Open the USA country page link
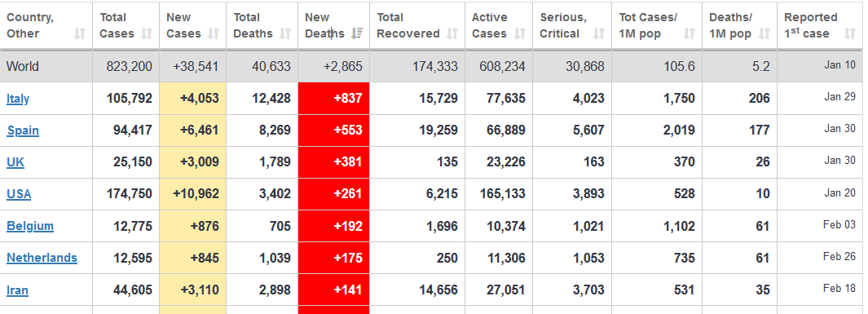Image resolution: width=868 pixels, height=314 pixels. tap(19, 194)
